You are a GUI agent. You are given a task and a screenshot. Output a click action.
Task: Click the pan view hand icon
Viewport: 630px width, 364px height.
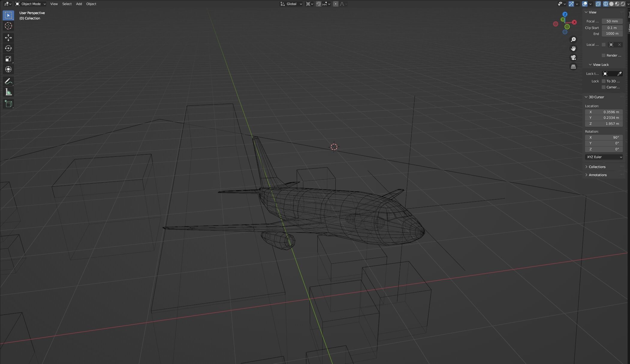573,49
